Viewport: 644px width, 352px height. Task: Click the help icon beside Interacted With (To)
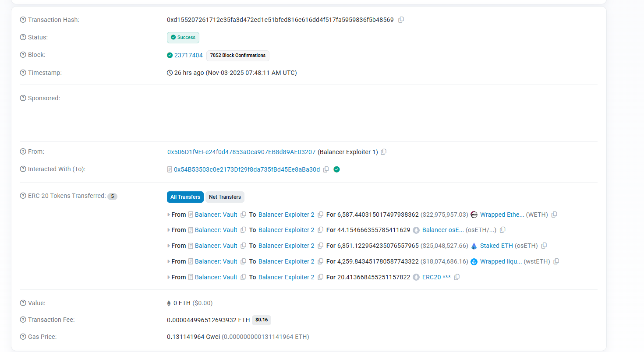coord(23,169)
